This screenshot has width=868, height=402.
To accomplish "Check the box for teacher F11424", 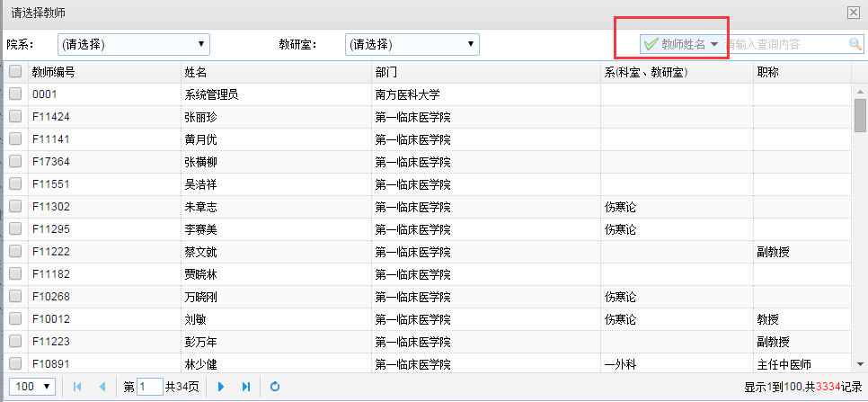I will (15, 116).
